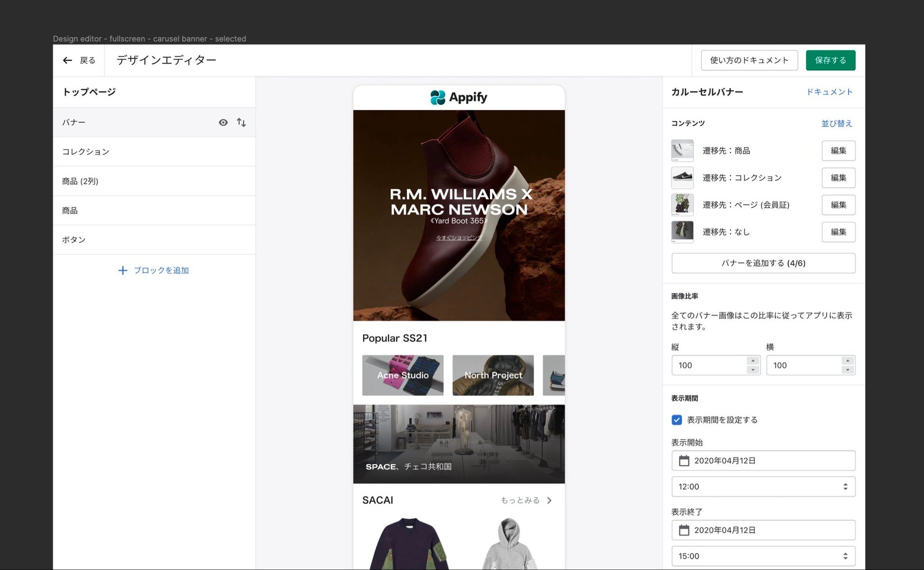Open the 12:00 start time dropdown
This screenshot has width=924, height=570.
763,487
